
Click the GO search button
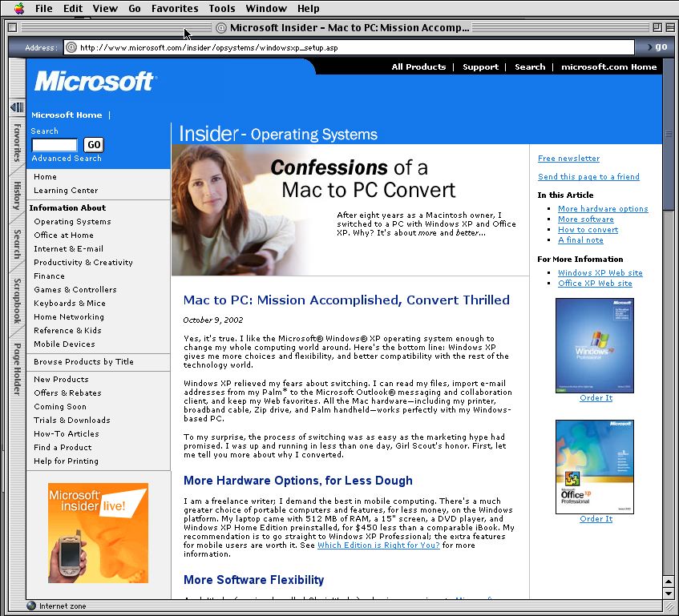coord(94,145)
